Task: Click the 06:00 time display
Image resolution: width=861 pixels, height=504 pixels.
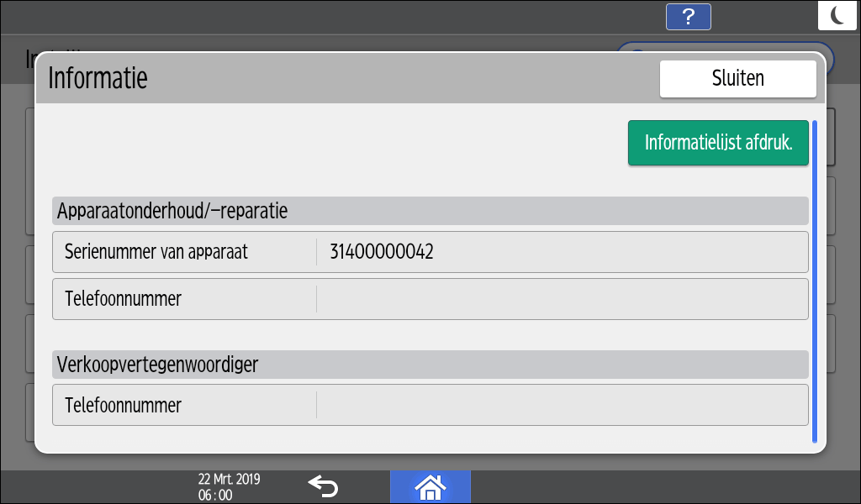Action: pyautogui.click(x=215, y=495)
